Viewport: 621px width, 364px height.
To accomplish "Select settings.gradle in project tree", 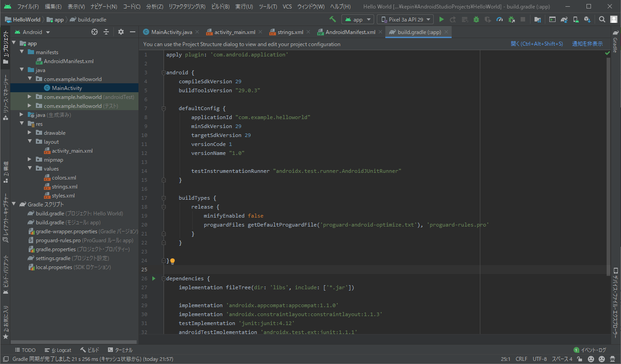I will (x=53, y=258).
